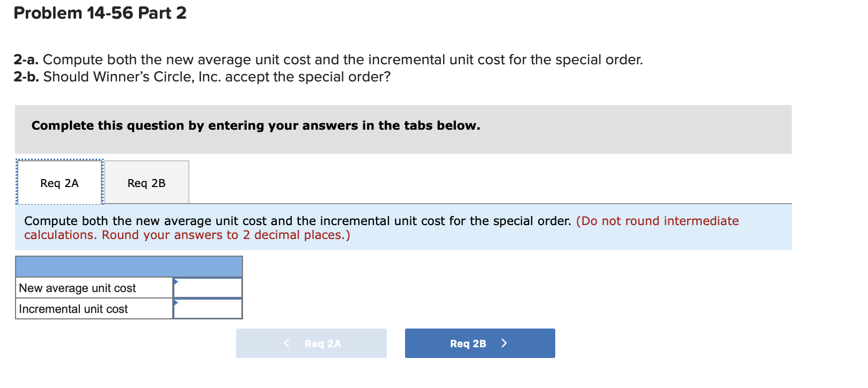Select the New average unit cost row label
The height and width of the screenshot is (388, 868).
click(x=77, y=288)
